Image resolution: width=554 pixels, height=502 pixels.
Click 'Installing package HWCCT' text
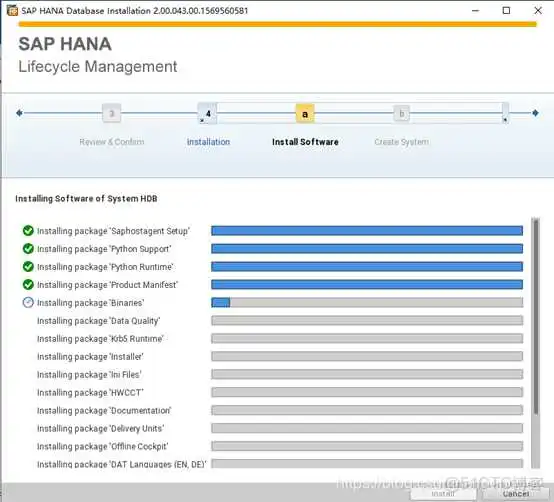(x=90, y=392)
